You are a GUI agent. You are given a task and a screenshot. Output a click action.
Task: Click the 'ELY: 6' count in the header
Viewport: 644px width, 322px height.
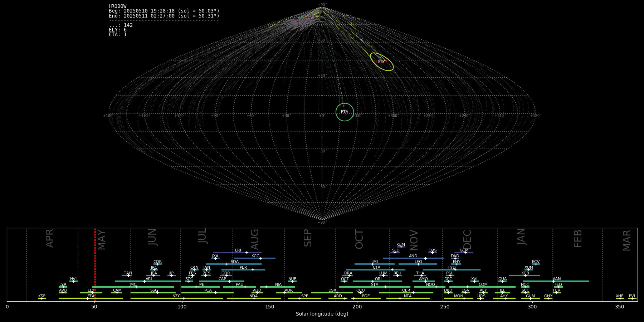118,30
